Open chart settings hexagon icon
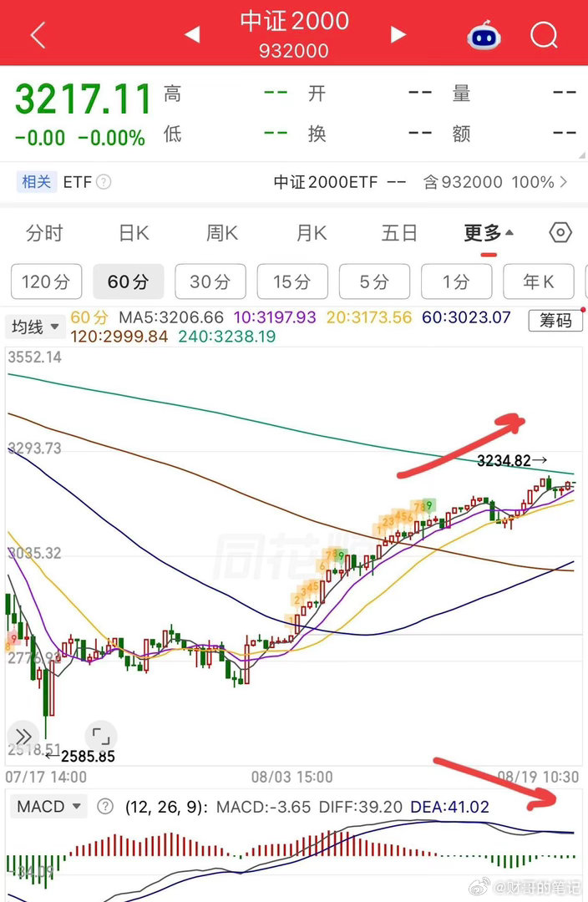 (560, 233)
